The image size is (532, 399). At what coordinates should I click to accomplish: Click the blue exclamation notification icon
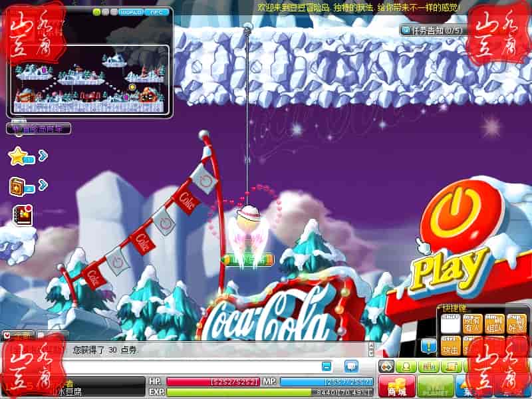coord(429,345)
